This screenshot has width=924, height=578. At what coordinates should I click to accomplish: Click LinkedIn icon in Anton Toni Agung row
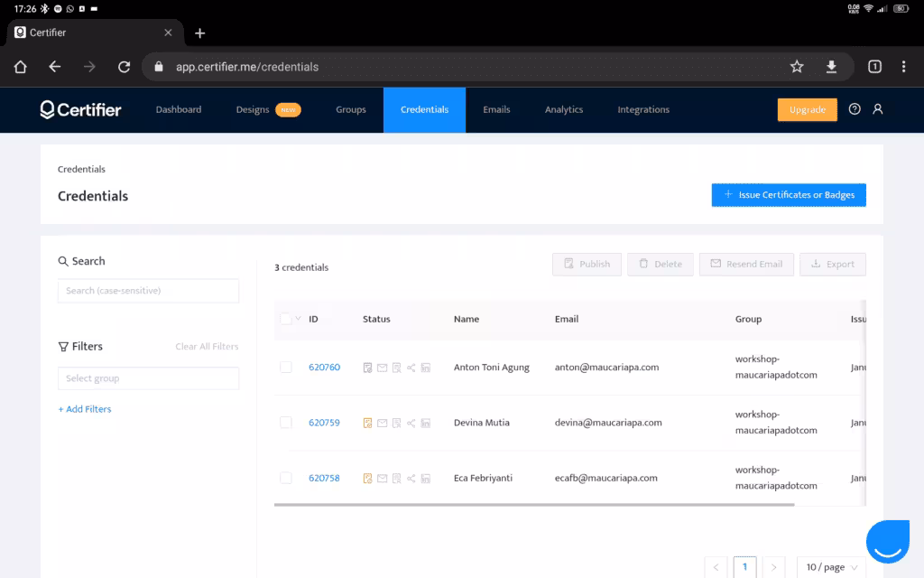coord(426,368)
